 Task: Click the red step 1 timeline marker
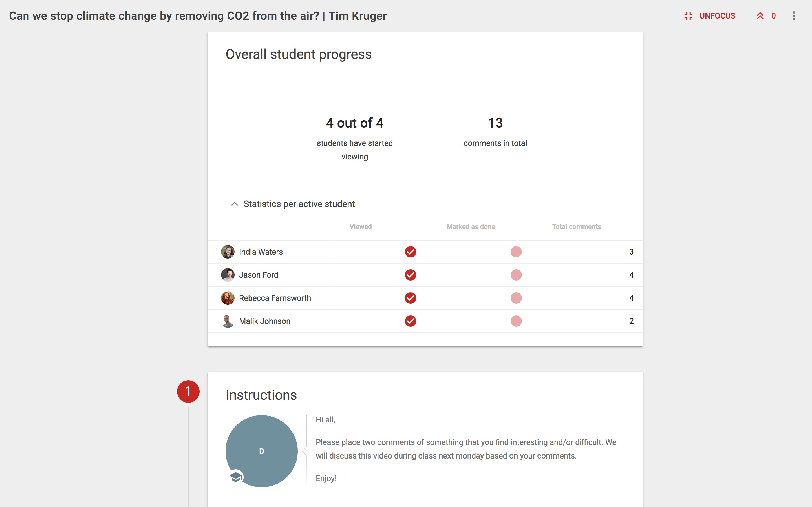[x=188, y=391]
